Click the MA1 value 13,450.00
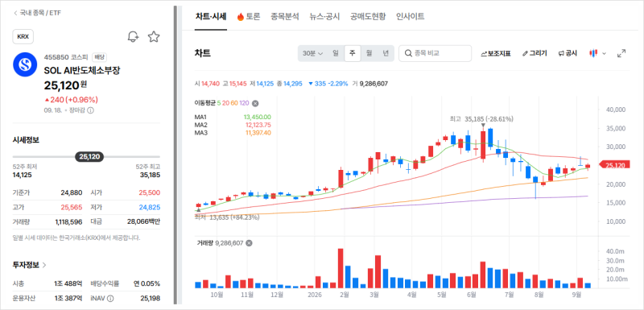Screen dimensions: 644x310 pos(257,117)
